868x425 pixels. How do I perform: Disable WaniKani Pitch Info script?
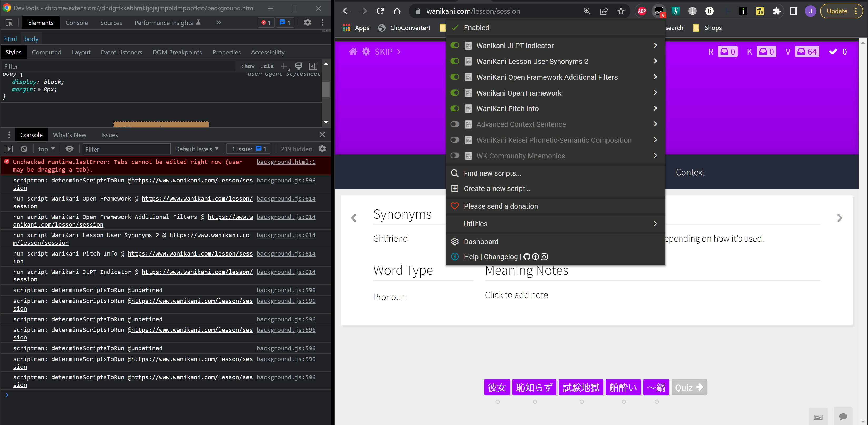click(x=455, y=108)
